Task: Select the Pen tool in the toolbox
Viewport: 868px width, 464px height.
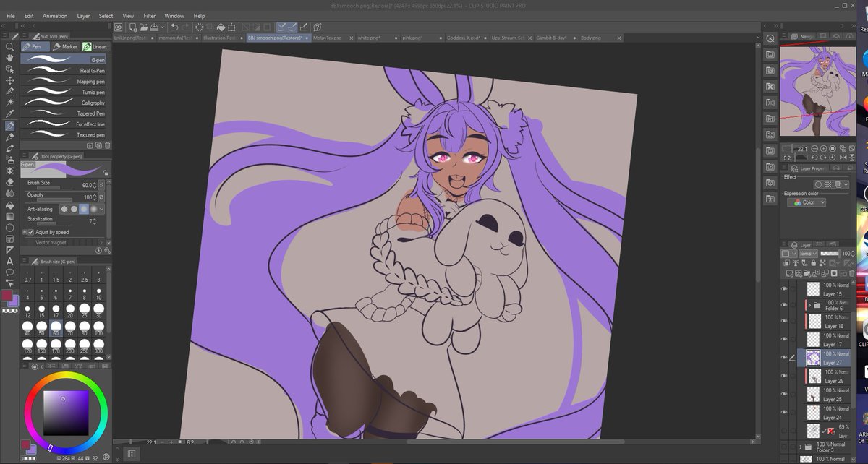Action: [x=9, y=126]
